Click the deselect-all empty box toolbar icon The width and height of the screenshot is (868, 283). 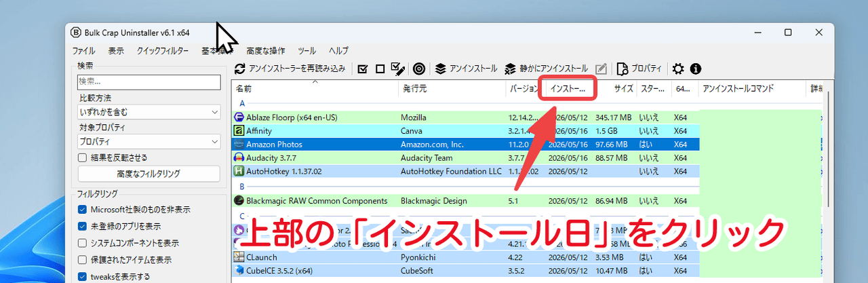coord(380,69)
